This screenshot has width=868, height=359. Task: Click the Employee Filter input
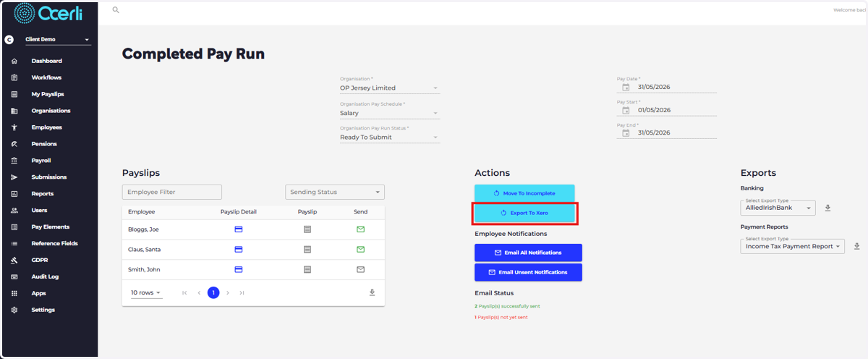(x=172, y=192)
